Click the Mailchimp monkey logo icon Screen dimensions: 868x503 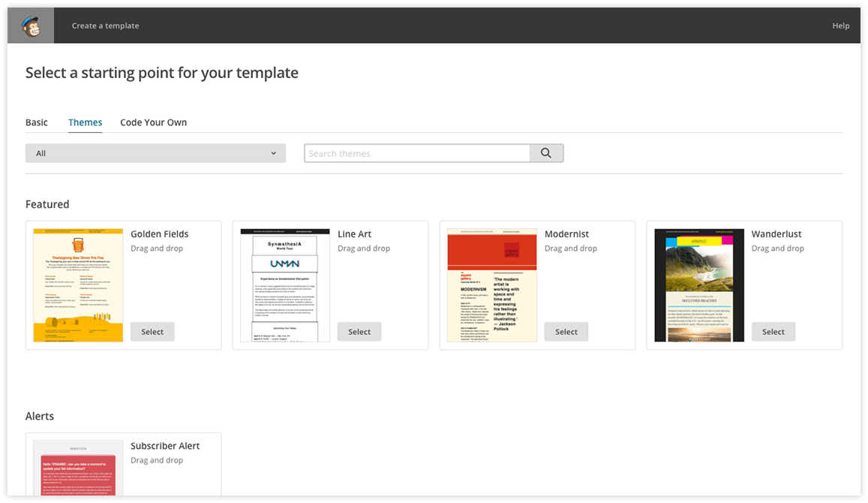click(x=31, y=26)
